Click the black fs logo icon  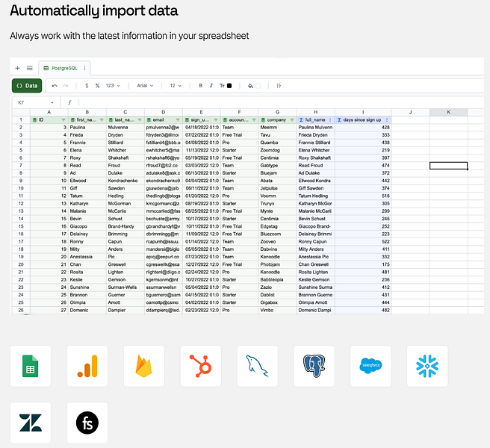click(87, 423)
